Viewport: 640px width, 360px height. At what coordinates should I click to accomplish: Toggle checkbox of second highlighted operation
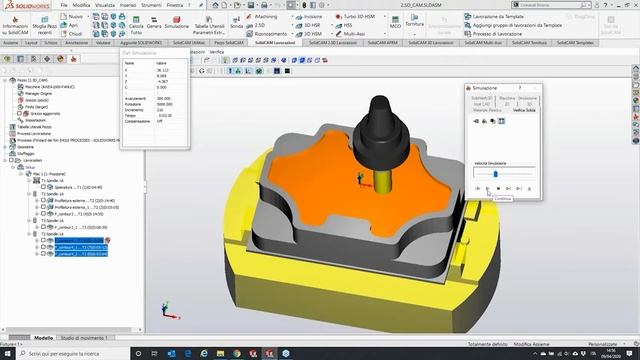43,247
